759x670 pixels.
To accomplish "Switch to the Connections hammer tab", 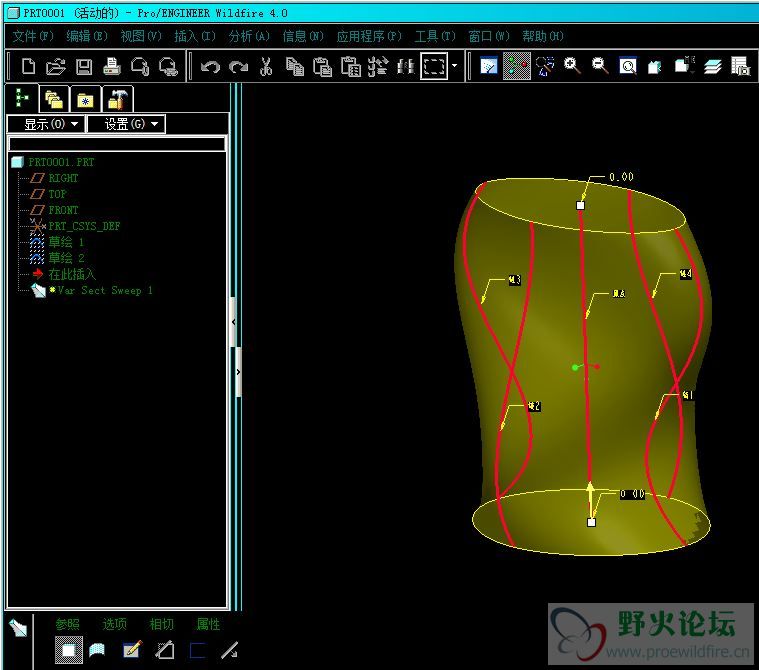I will [x=117, y=99].
